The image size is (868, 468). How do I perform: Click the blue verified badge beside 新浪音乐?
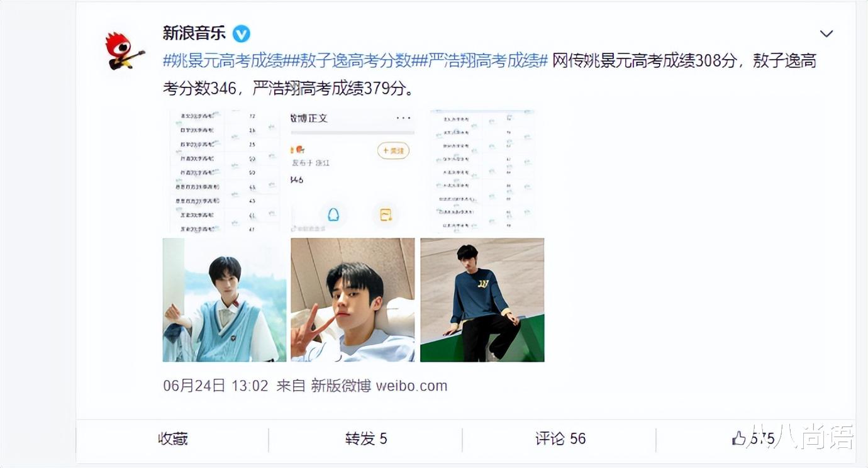click(242, 33)
